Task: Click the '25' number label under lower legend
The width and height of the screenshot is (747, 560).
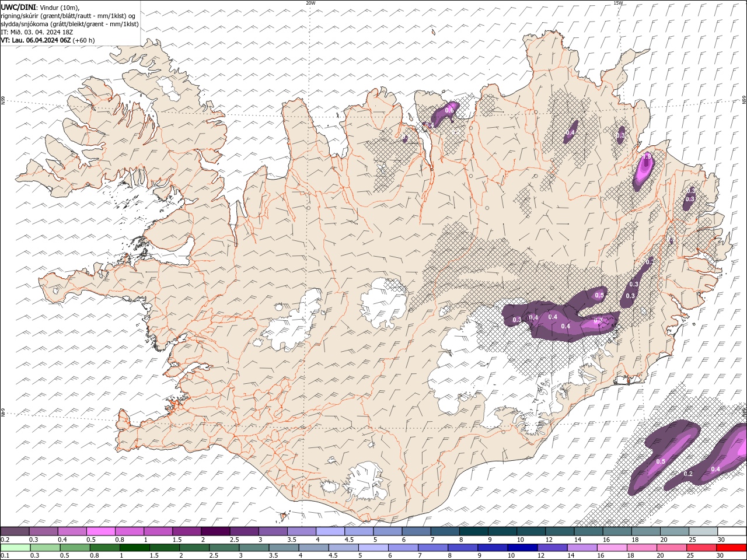Action: point(691,555)
